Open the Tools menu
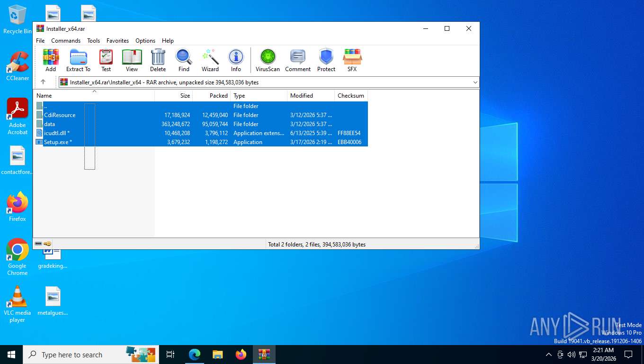The image size is (644, 364). tap(93, 41)
